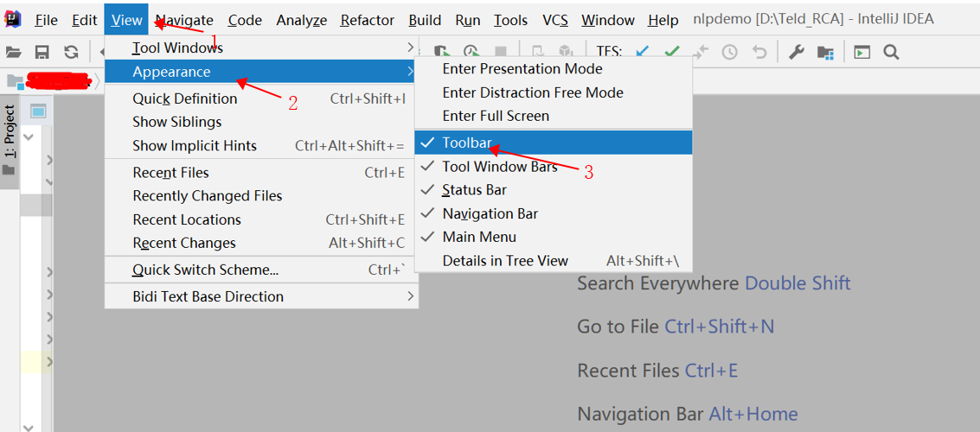Toggle the Navigation Bar option
This screenshot has width=980, height=432.
pyautogui.click(x=553, y=213)
